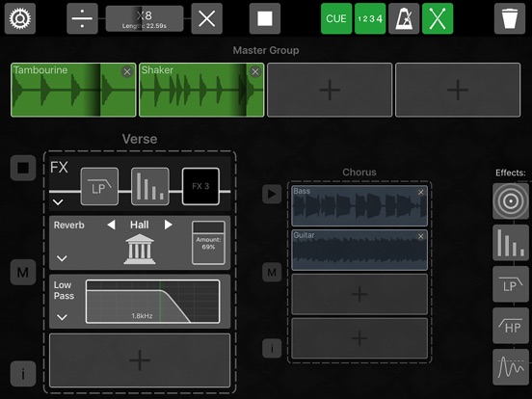Click the trash can icon
The height and width of the screenshot is (399, 532).
tap(510, 18)
